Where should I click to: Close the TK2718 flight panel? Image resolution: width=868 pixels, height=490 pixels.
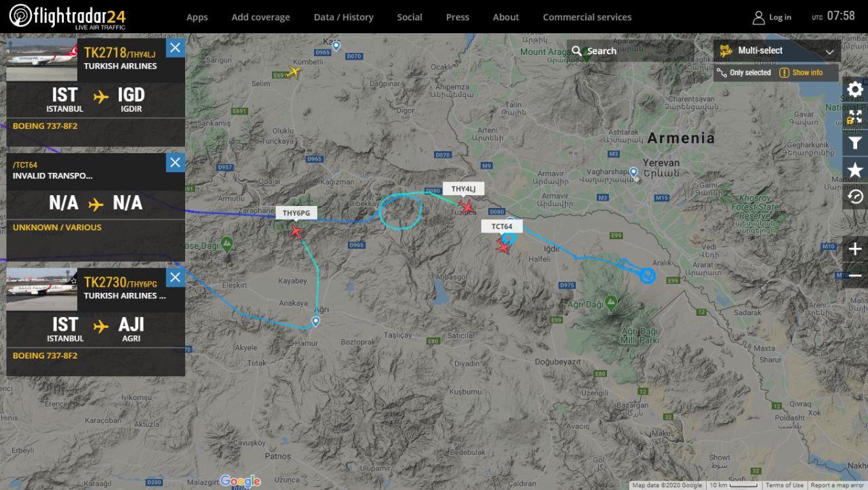click(175, 47)
